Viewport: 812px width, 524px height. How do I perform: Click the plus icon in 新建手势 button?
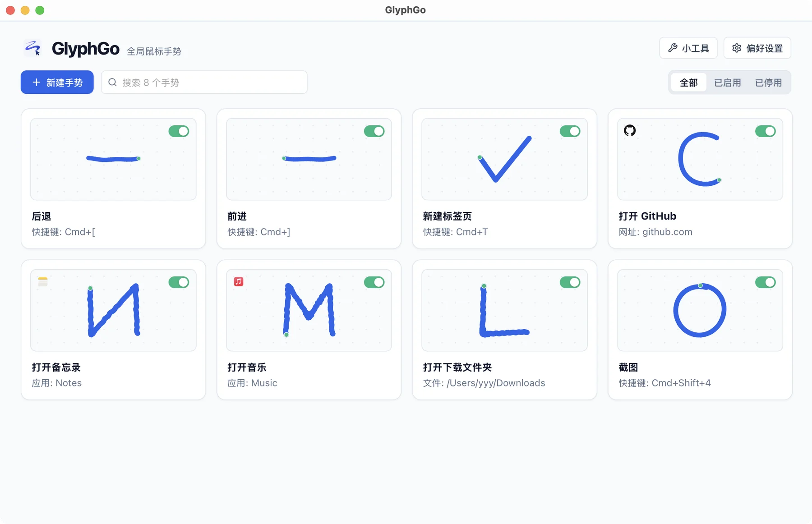(37, 82)
